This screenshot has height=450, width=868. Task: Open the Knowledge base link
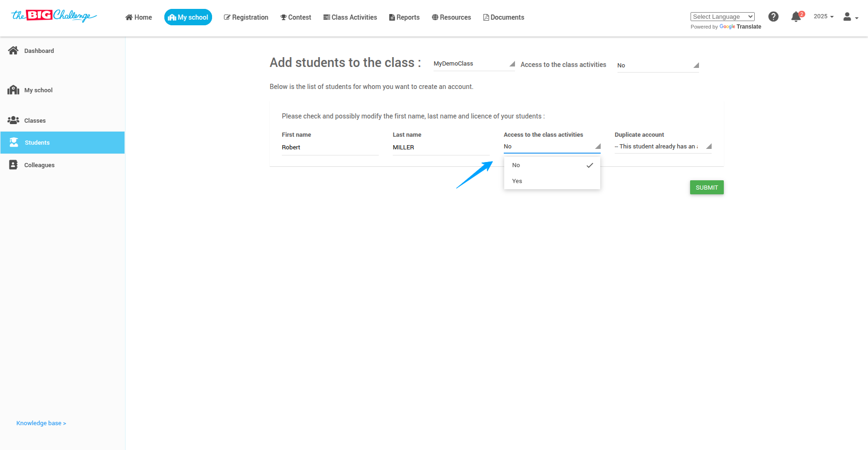[x=41, y=423]
